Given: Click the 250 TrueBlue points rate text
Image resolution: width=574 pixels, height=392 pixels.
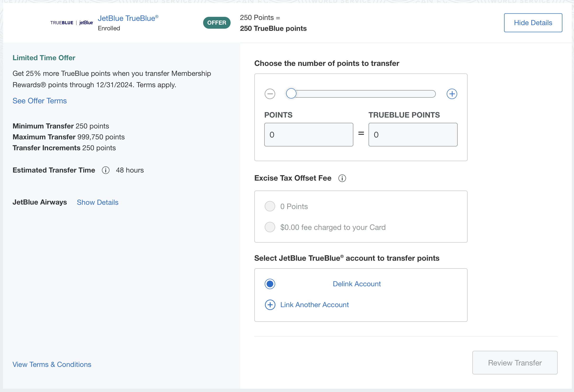Looking at the screenshot, I should tap(273, 28).
